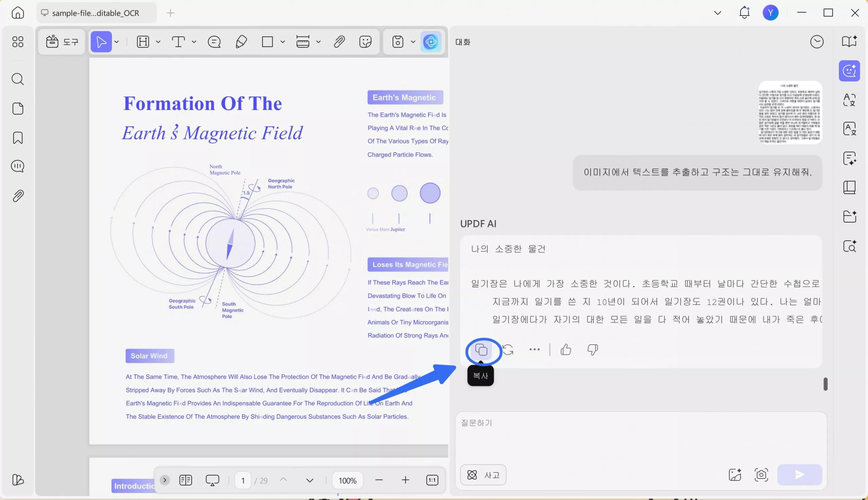Click the screenshot capture icon in chat
Screen dimensions: 868x500
pos(761,475)
